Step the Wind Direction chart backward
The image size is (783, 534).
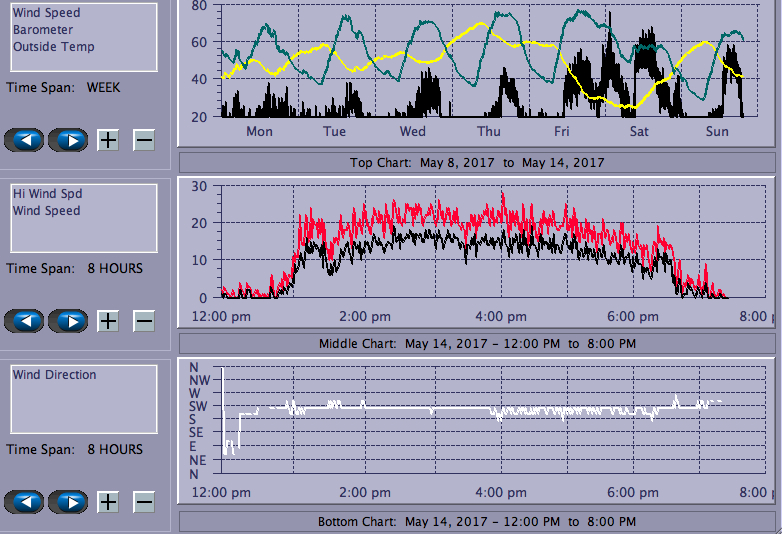(25, 502)
